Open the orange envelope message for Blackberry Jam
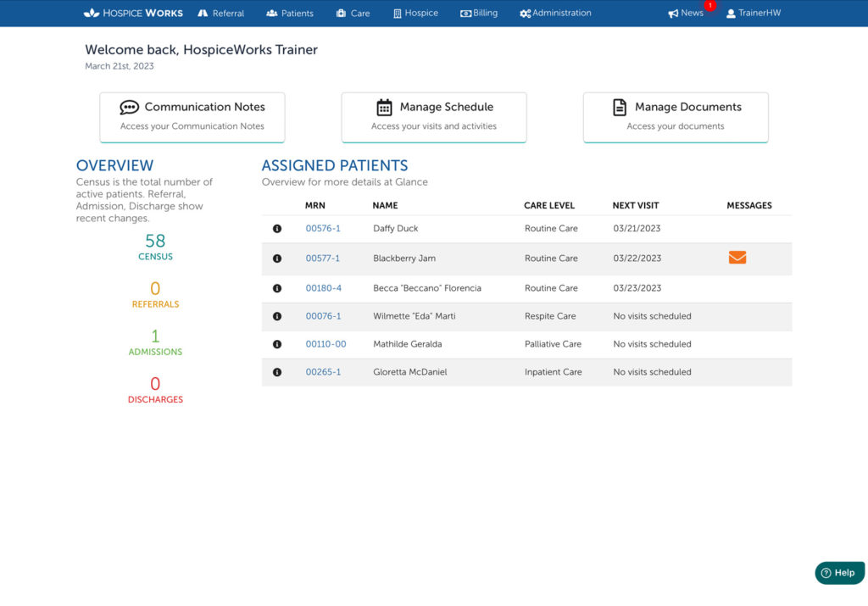 click(x=737, y=258)
